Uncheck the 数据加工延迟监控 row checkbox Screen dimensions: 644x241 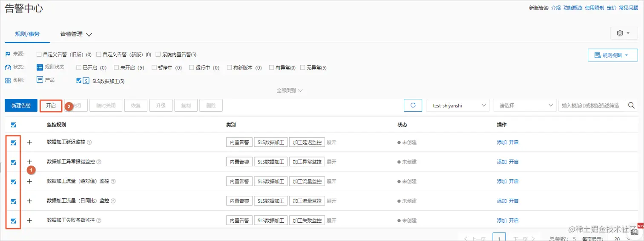[13, 142]
